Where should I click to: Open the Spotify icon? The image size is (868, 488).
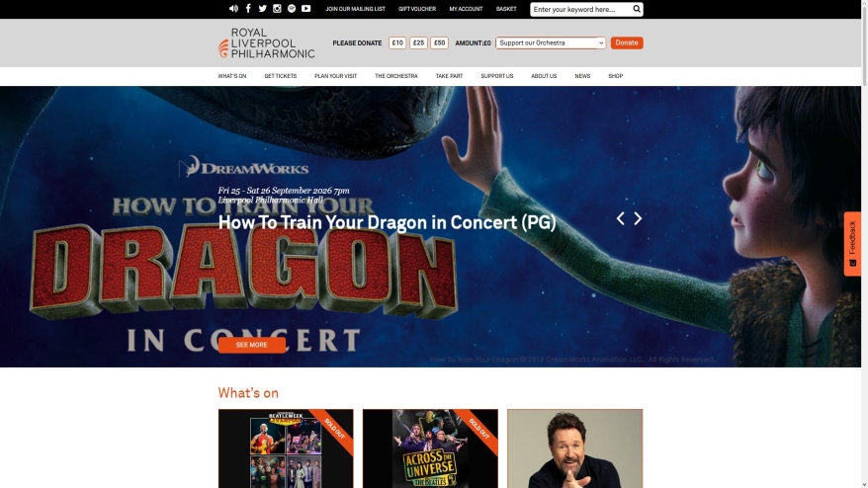292,8
